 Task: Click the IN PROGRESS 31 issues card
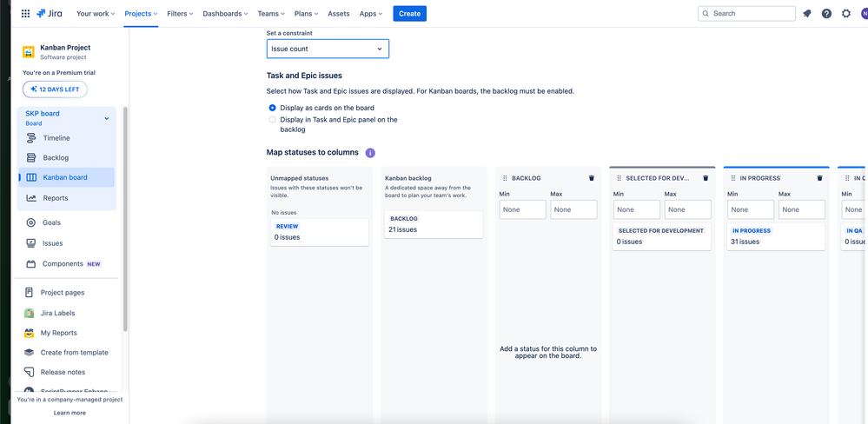coord(776,236)
